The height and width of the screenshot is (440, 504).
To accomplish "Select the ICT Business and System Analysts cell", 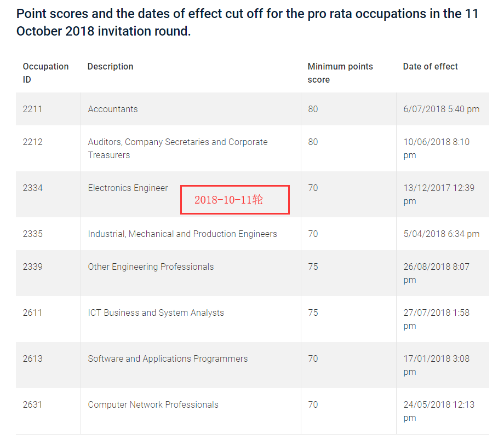I will click(x=156, y=312).
